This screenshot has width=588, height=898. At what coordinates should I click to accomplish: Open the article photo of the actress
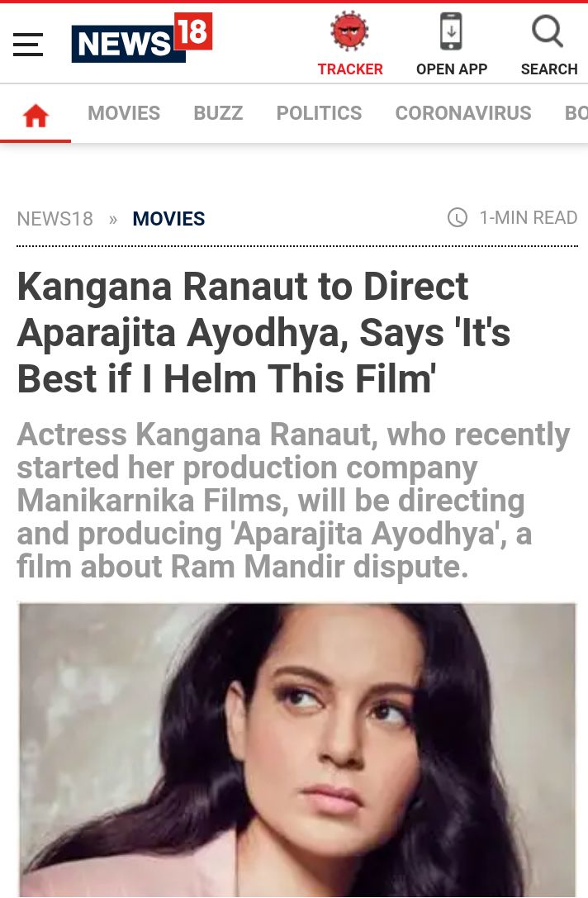pos(297,750)
